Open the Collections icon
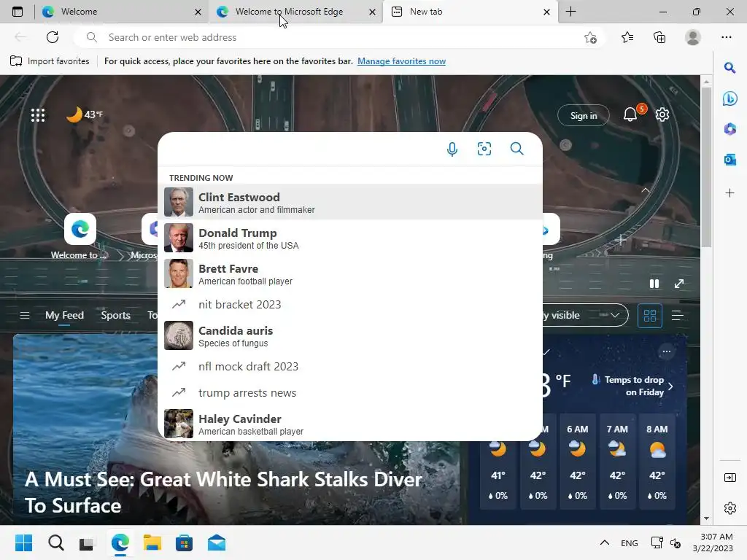Viewport: 747px width, 560px height. [659, 37]
